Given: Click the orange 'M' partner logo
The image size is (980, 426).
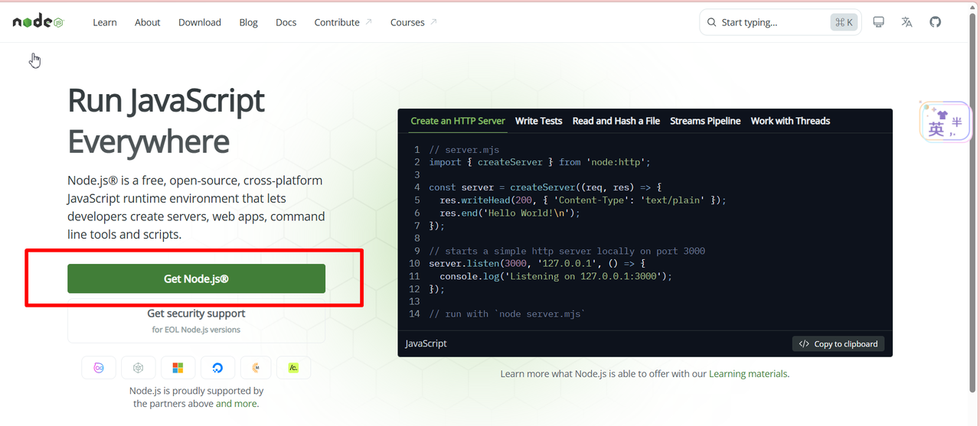Looking at the screenshot, I should (256, 368).
